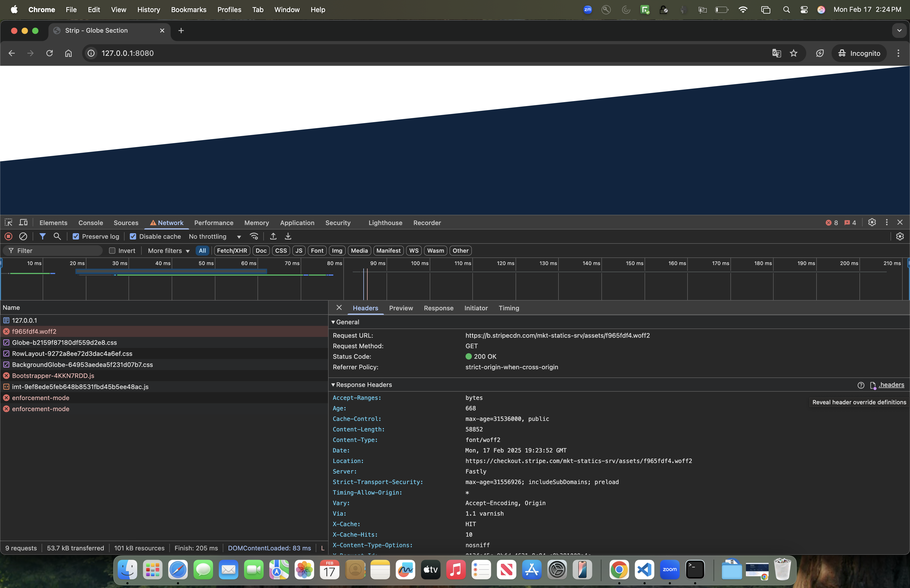The width and height of the screenshot is (910, 588).
Task: Toggle device toolbar icon in DevTools
Action: click(23, 222)
